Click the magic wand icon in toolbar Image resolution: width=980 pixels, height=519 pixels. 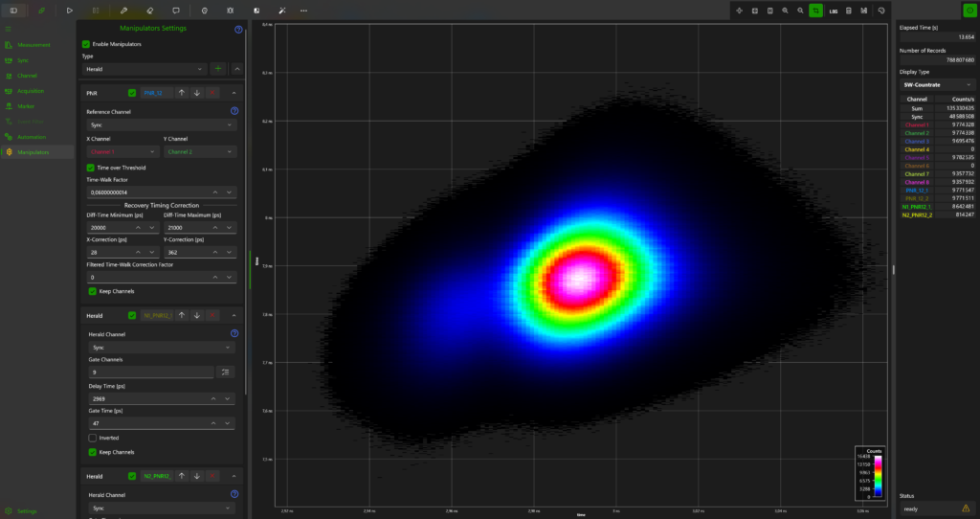[x=282, y=11]
